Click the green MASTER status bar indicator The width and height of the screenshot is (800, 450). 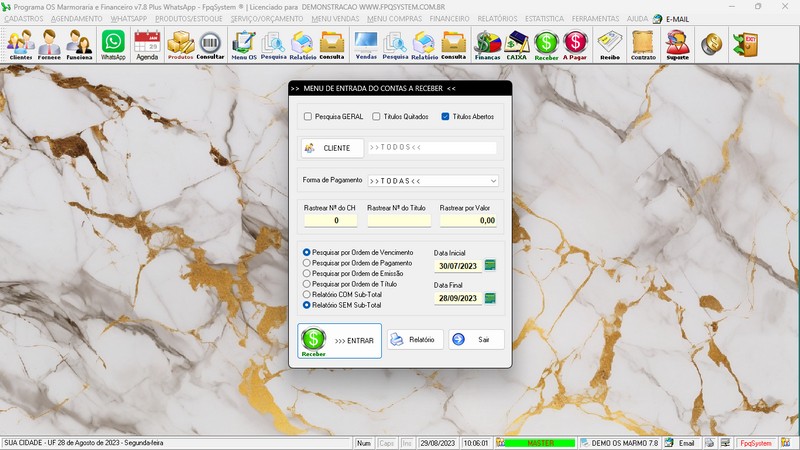click(x=540, y=443)
